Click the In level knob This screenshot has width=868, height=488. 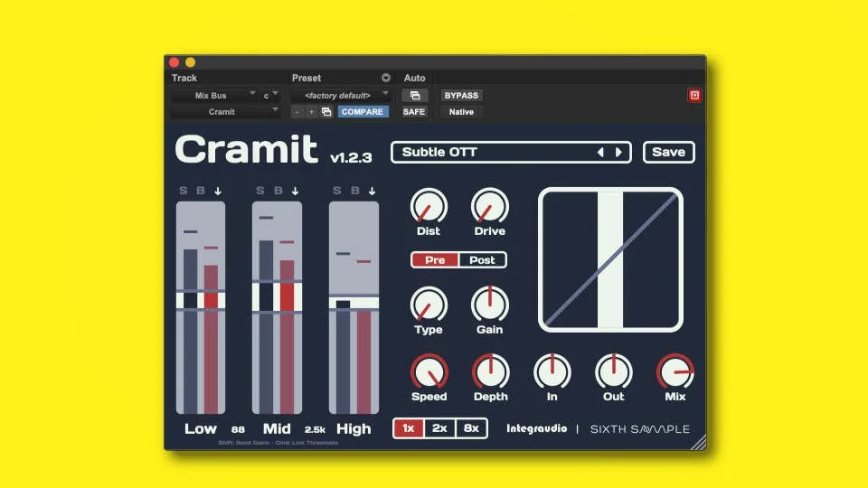tap(552, 371)
